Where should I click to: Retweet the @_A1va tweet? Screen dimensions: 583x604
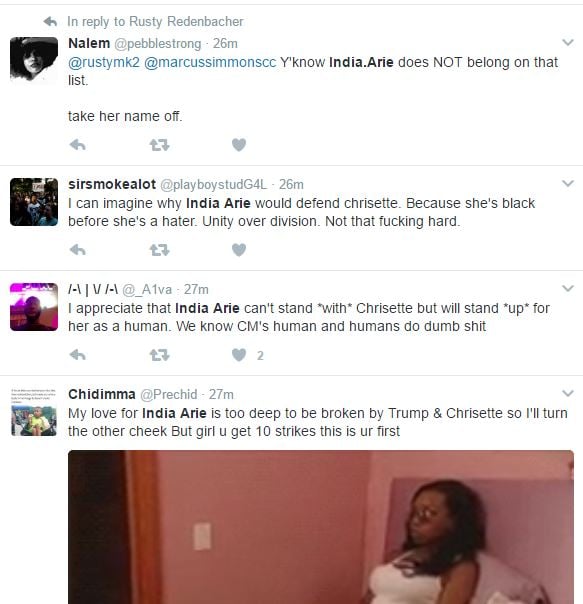[159, 355]
